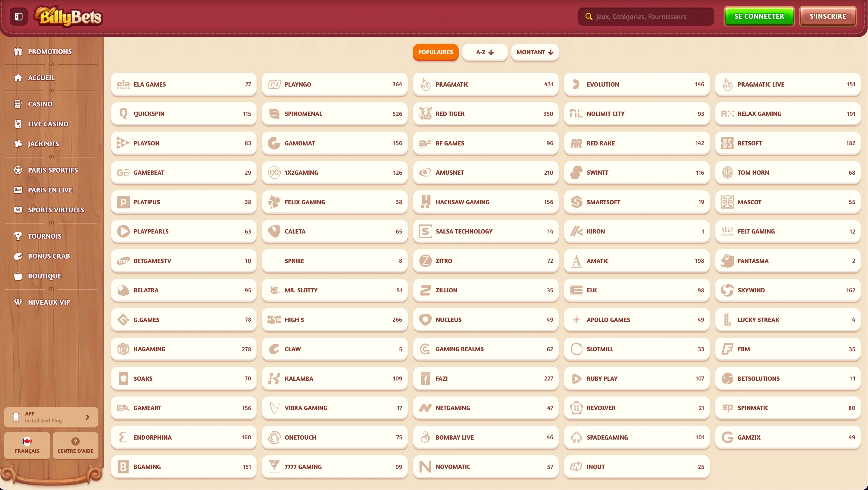Click the Paris Sportifs ball icon

18,170
